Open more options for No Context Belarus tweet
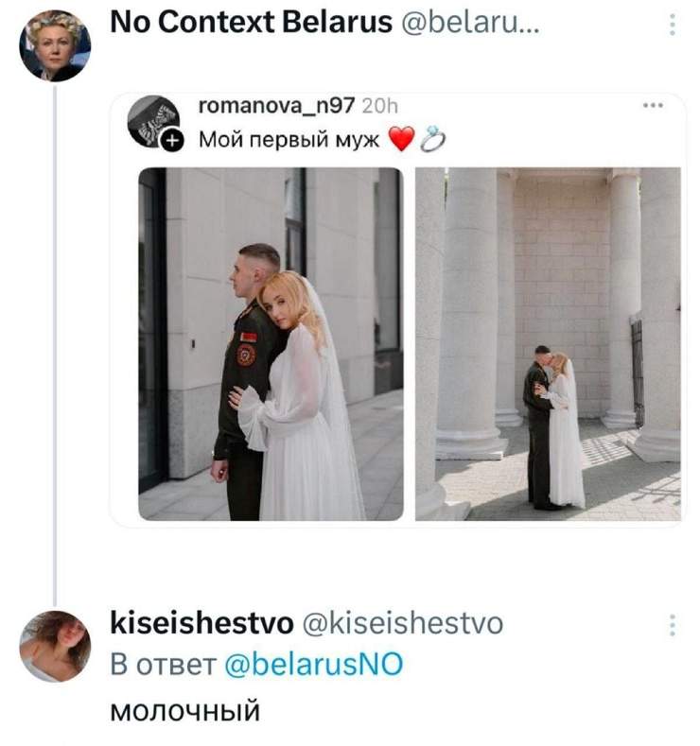This screenshot has height=746, width=700. (x=672, y=25)
